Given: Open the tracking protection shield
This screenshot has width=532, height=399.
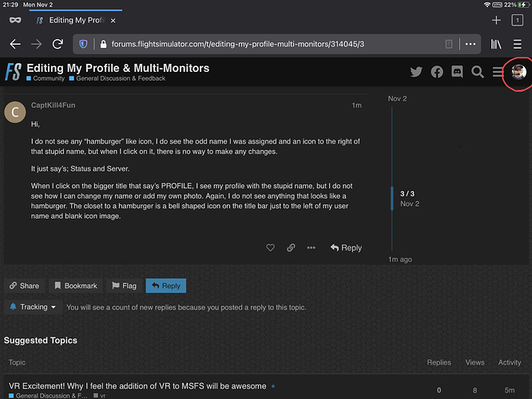Looking at the screenshot, I should [83, 44].
